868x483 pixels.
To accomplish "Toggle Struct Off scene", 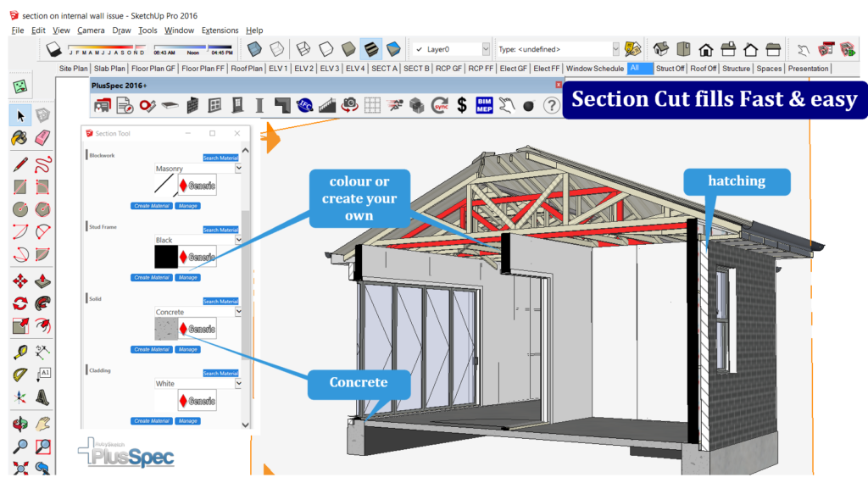I will point(670,69).
